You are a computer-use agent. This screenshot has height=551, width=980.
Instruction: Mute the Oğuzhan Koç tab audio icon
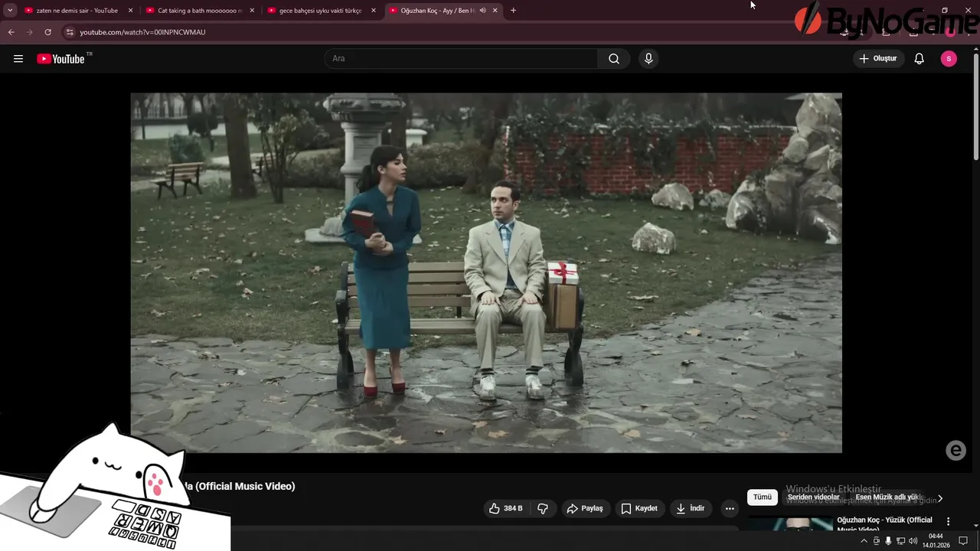click(482, 11)
